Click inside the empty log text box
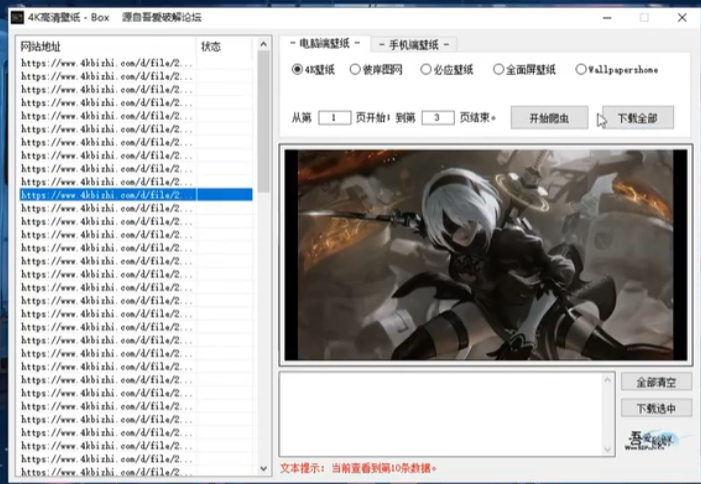 point(440,414)
